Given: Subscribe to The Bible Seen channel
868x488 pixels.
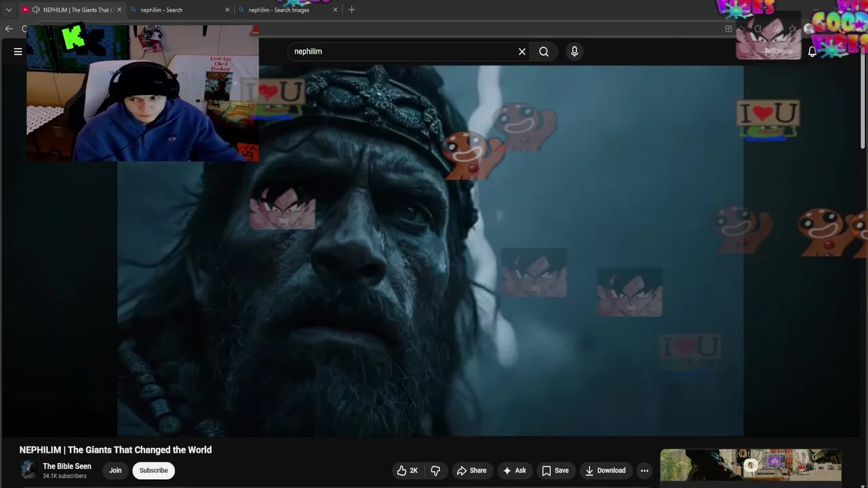Looking at the screenshot, I should [153, 470].
